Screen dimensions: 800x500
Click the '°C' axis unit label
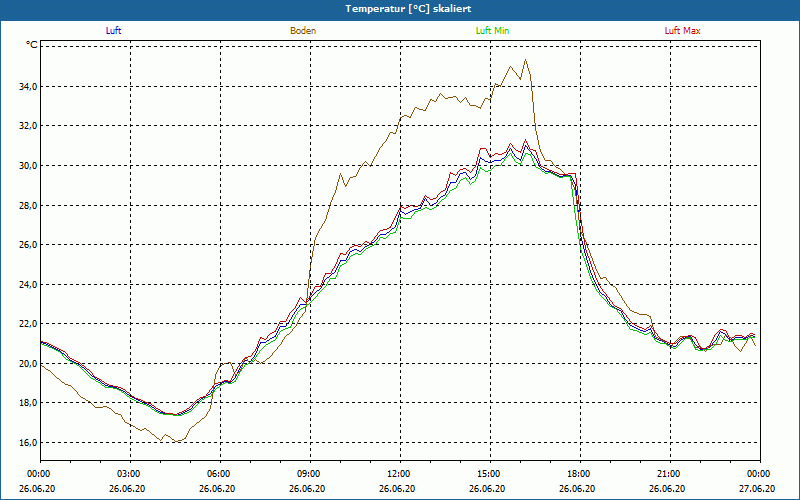(x=32, y=45)
